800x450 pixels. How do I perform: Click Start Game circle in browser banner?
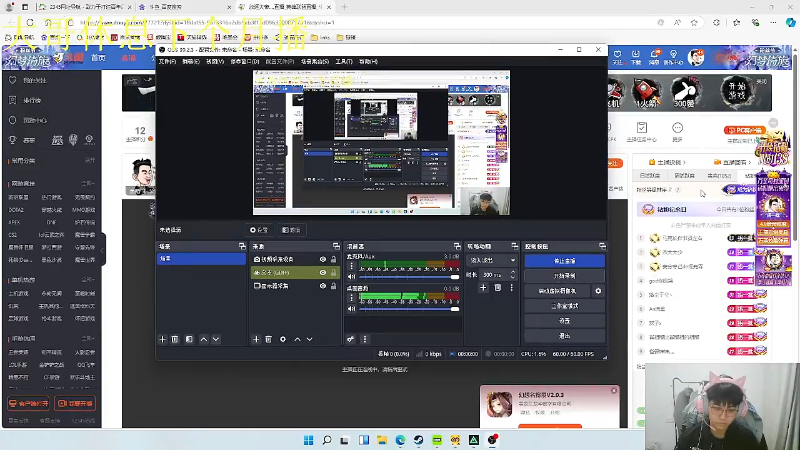[736, 91]
